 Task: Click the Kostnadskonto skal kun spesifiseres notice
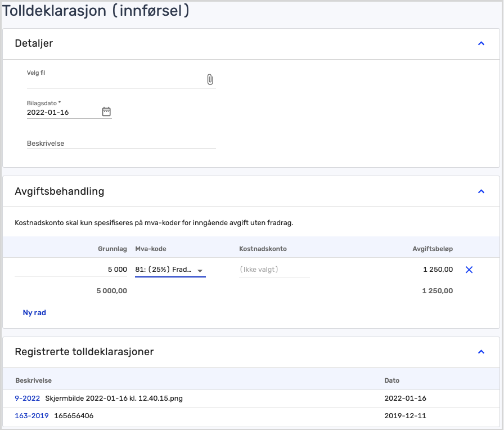[154, 222]
